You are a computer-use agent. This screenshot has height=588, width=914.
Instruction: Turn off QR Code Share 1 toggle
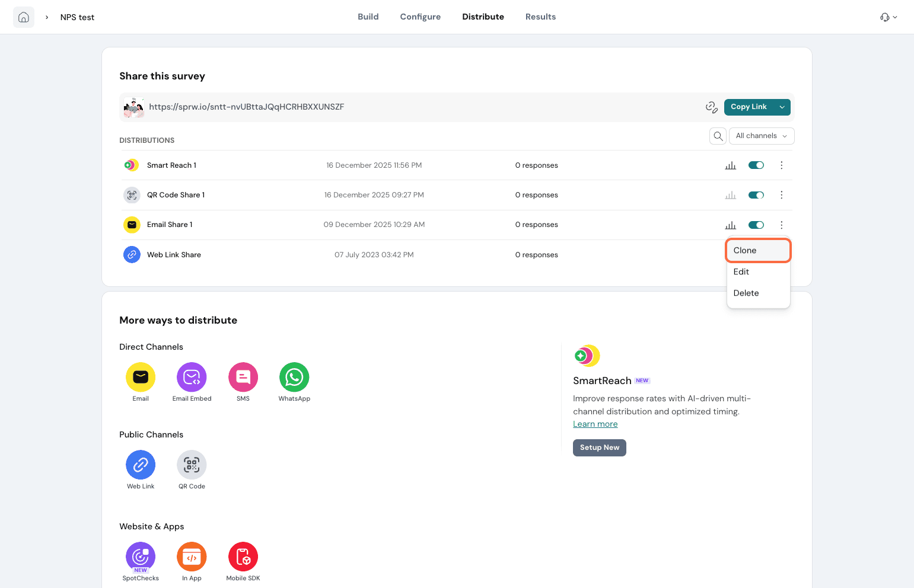[x=756, y=195]
